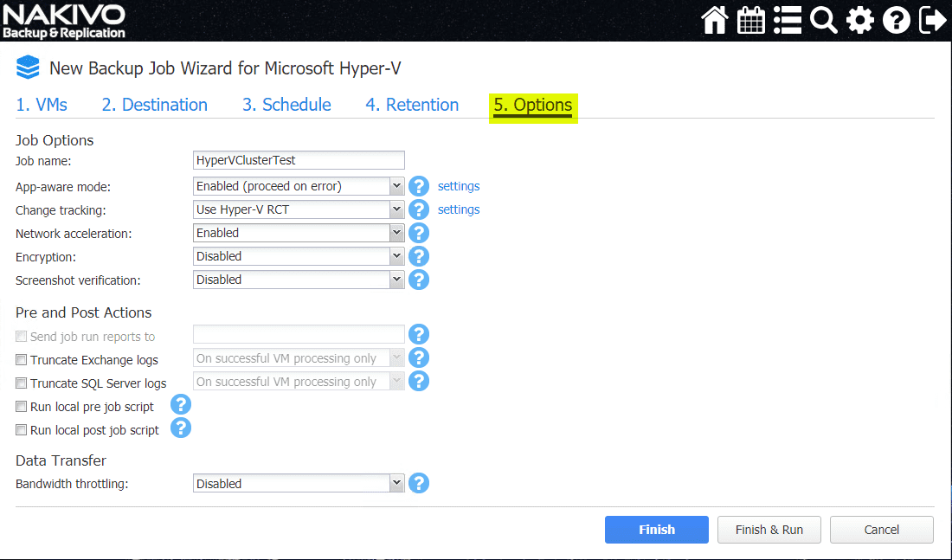Click the magnifier search icon

point(824,20)
